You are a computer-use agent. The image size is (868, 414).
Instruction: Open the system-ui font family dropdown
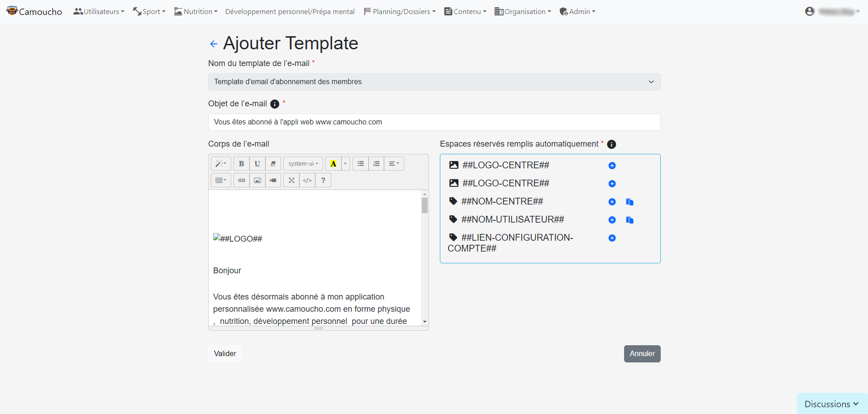[303, 163]
